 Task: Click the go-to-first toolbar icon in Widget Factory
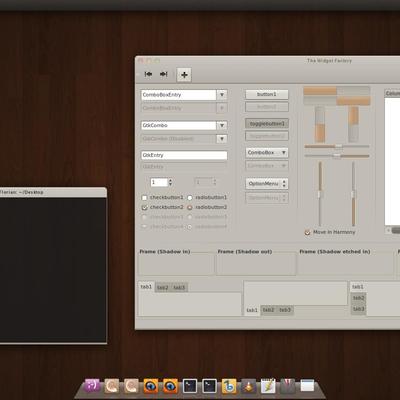point(148,74)
